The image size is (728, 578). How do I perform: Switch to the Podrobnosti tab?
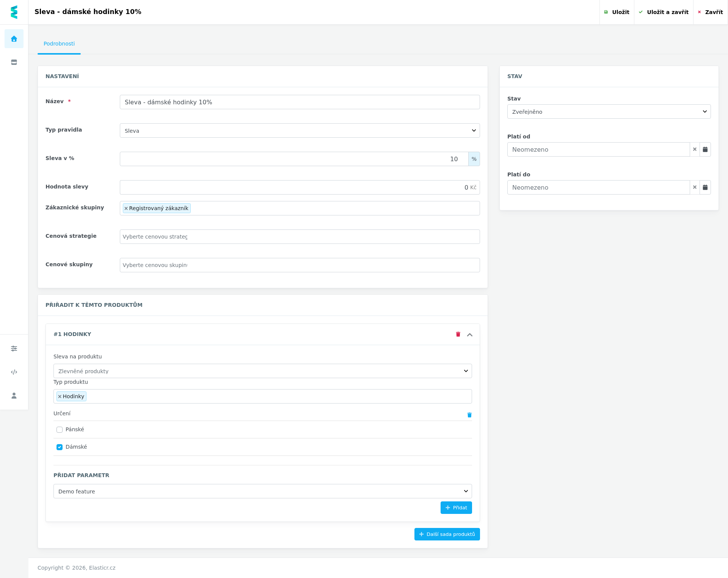tap(59, 44)
